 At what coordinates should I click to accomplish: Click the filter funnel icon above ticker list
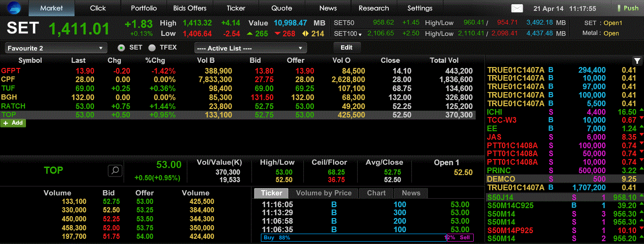pyautogui.click(x=637, y=60)
